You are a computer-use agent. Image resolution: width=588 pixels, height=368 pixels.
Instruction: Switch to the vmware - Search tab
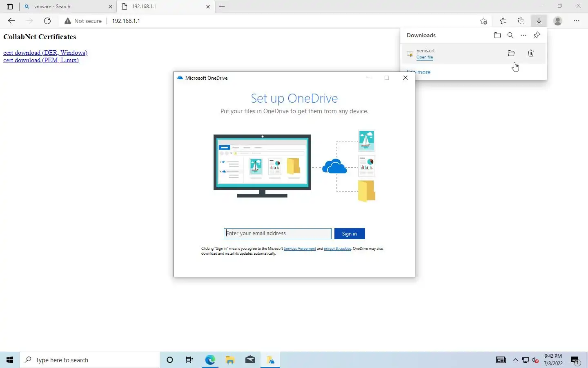pyautogui.click(x=68, y=7)
